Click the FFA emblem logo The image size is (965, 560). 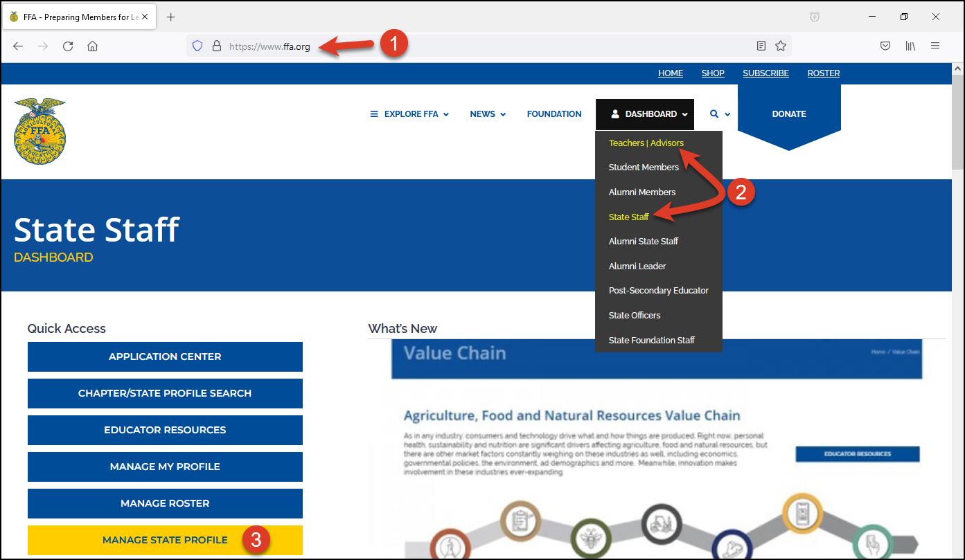coord(39,132)
